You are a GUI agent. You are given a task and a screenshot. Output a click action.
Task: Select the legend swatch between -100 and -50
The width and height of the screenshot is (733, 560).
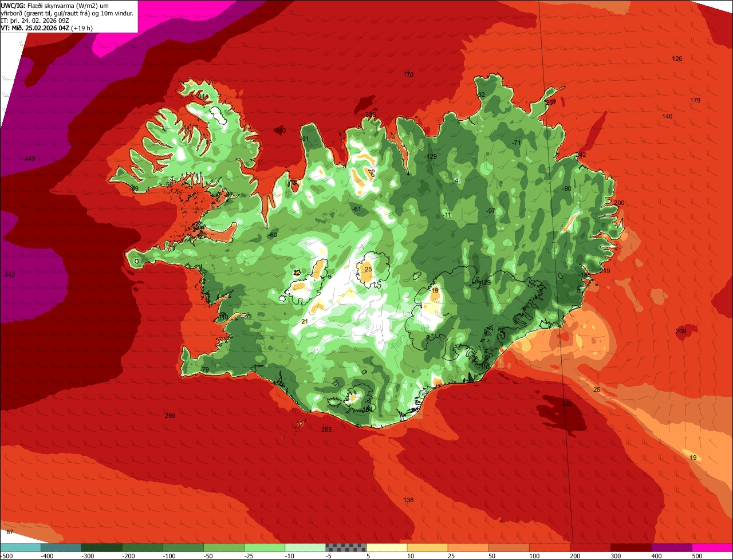pos(183,547)
